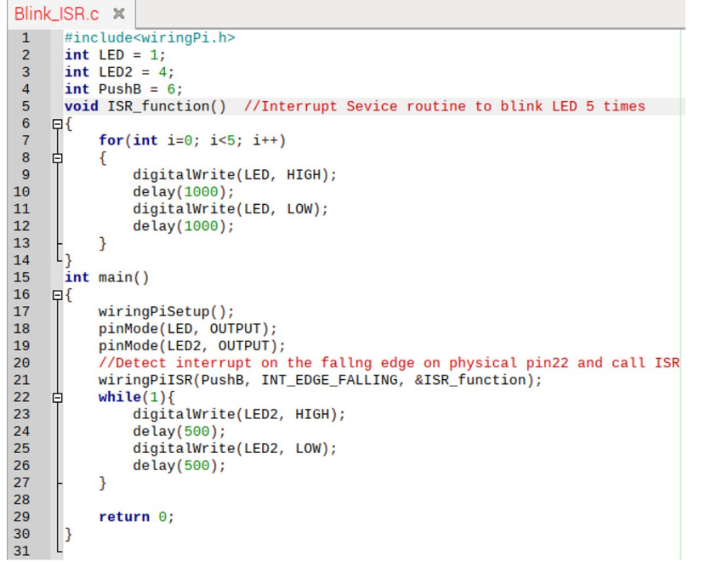Click 'digitalWrite(LED2, HIGH);' on line 23
Viewport: 728px width, 567px height.
[x=239, y=414]
